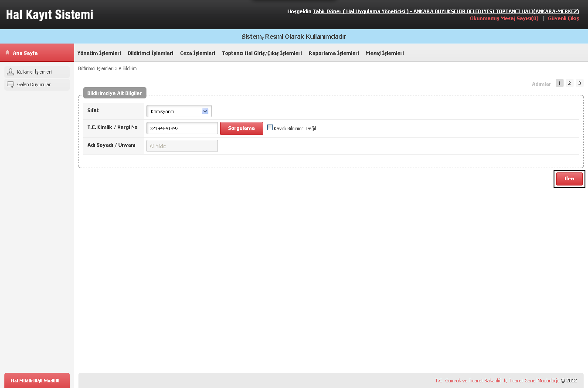588x388 pixels.
Task: Click the Adı Soyadı / Unvanı field
Action: tap(182, 146)
